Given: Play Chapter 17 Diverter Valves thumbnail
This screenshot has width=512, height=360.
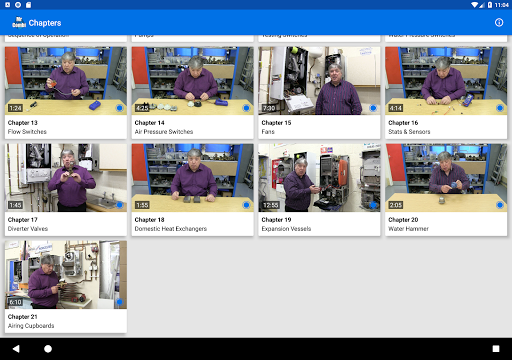Looking at the screenshot, I should 66,178.
